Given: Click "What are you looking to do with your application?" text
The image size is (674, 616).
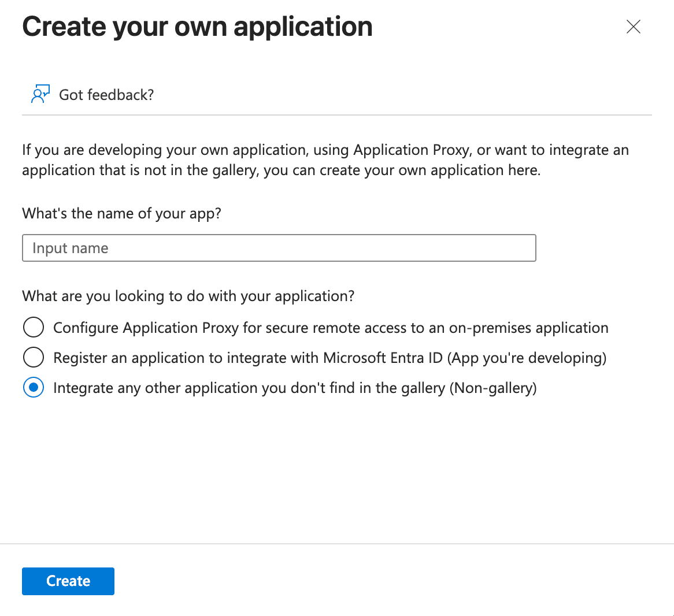Looking at the screenshot, I should [x=188, y=296].
